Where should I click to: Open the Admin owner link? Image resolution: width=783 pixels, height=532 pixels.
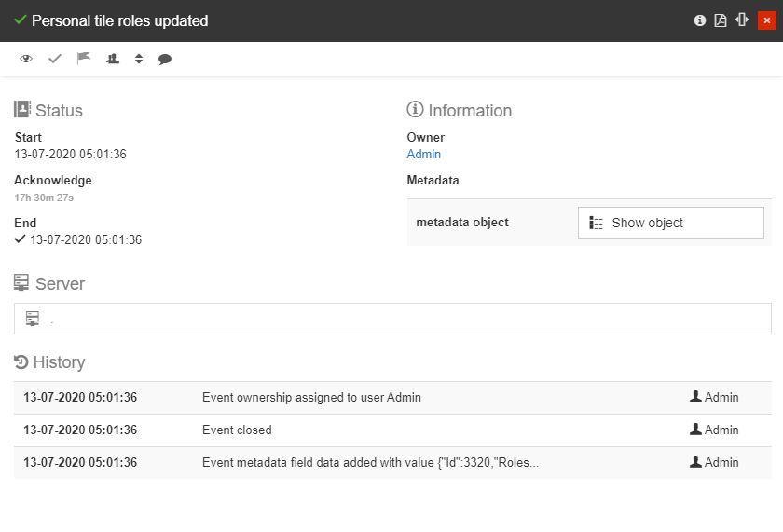(423, 155)
